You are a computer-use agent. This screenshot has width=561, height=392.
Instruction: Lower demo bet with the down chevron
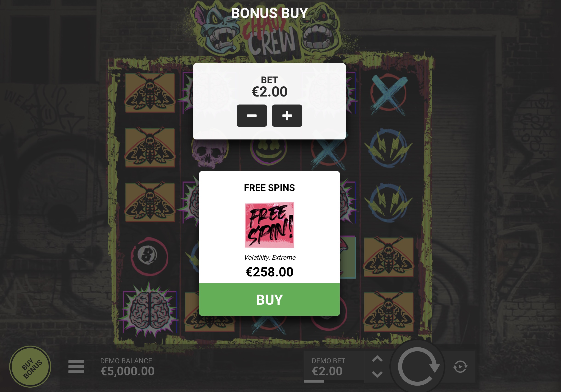(x=377, y=374)
